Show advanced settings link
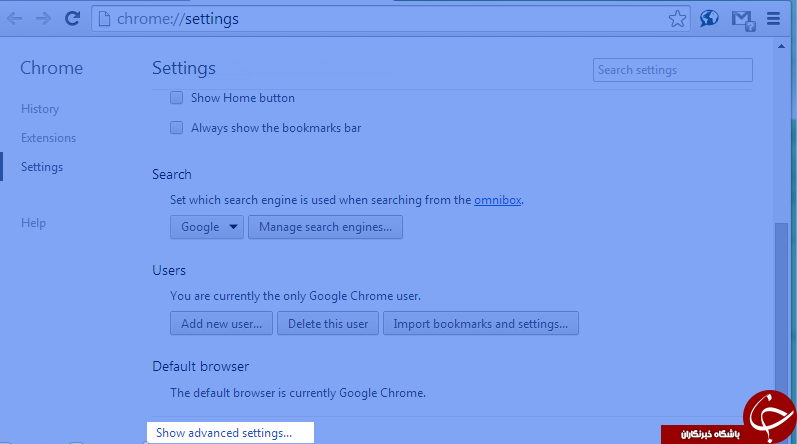The width and height of the screenshot is (797, 444). click(x=224, y=433)
